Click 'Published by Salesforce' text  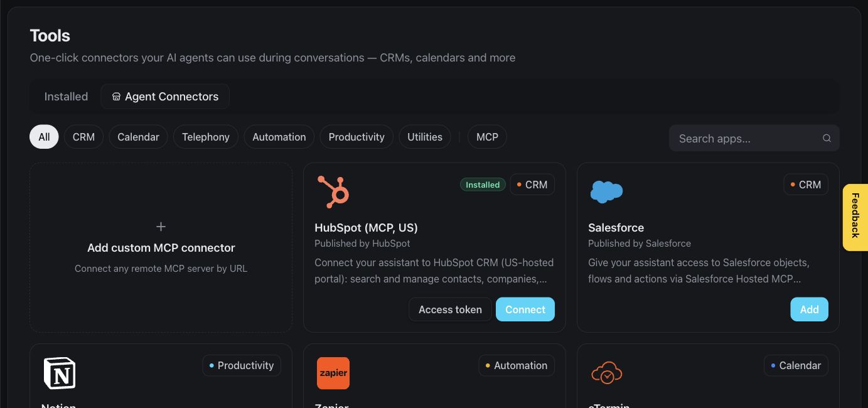point(640,244)
